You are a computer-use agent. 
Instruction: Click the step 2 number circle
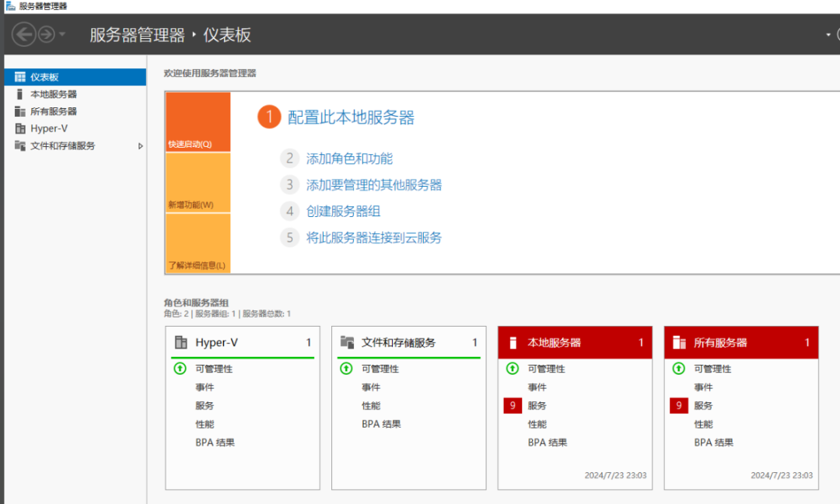pyautogui.click(x=289, y=158)
